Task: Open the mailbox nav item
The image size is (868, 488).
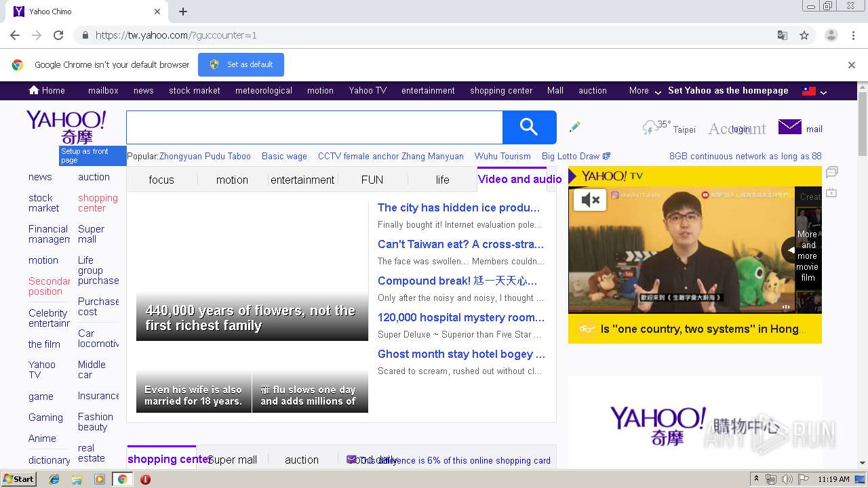Action: (103, 91)
